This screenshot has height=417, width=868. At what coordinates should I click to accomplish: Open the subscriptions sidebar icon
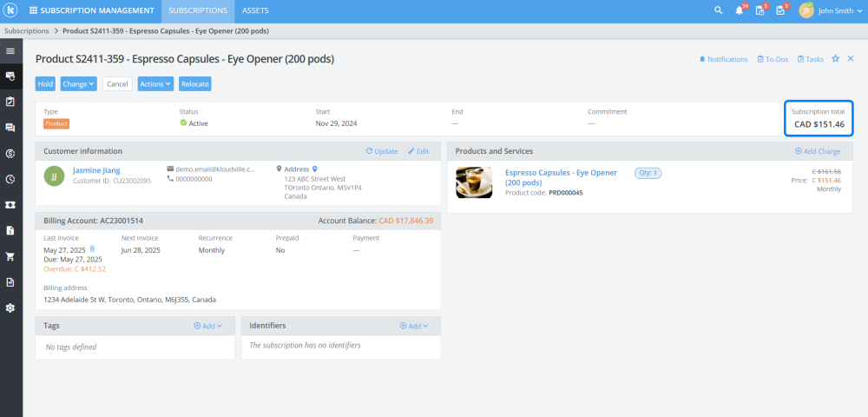coord(10,76)
